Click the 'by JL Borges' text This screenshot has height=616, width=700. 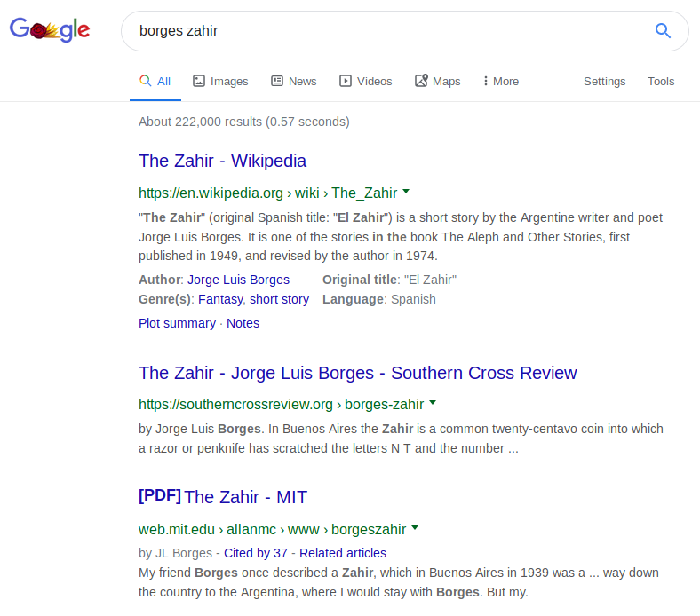click(176, 553)
